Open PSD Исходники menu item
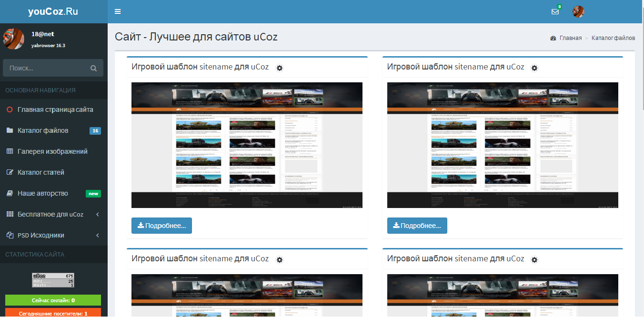This screenshot has width=644, height=317. pyautogui.click(x=54, y=235)
